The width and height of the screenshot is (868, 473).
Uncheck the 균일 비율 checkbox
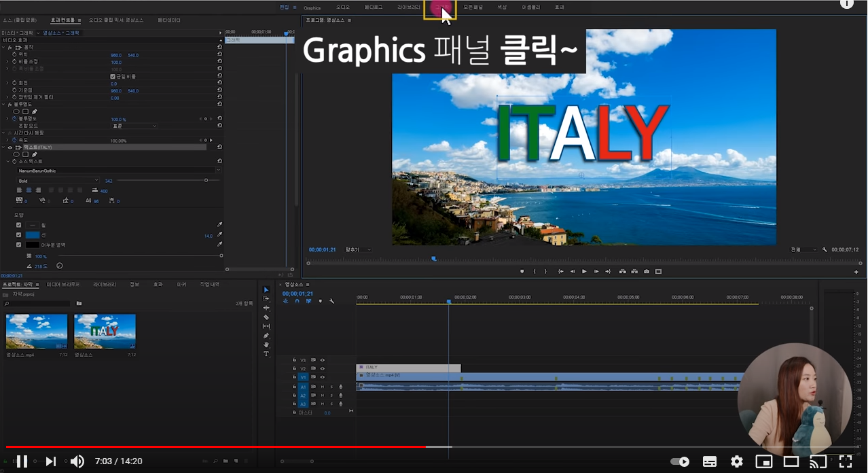click(x=113, y=76)
